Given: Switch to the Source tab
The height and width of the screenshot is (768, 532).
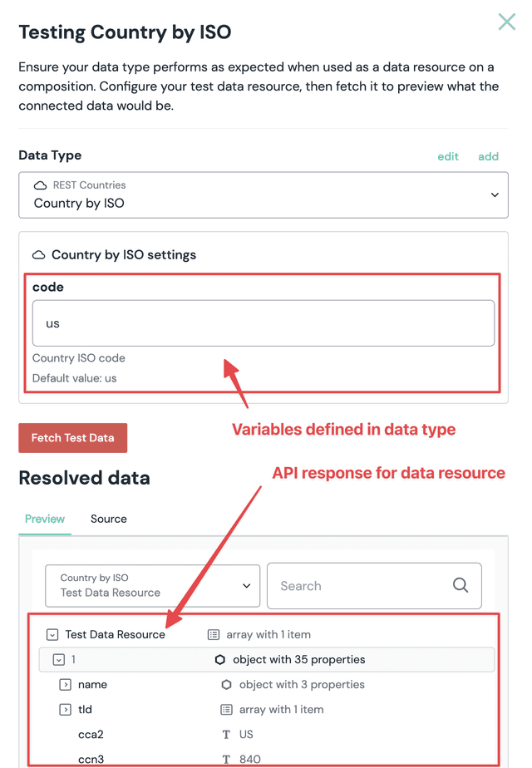Looking at the screenshot, I should coord(108,519).
